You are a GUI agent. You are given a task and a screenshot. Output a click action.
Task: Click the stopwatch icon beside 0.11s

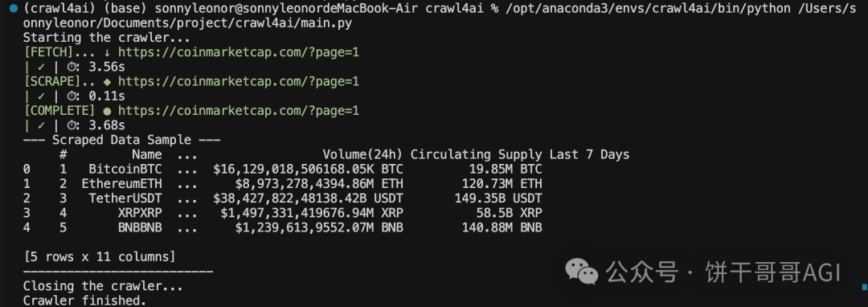click(72, 96)
